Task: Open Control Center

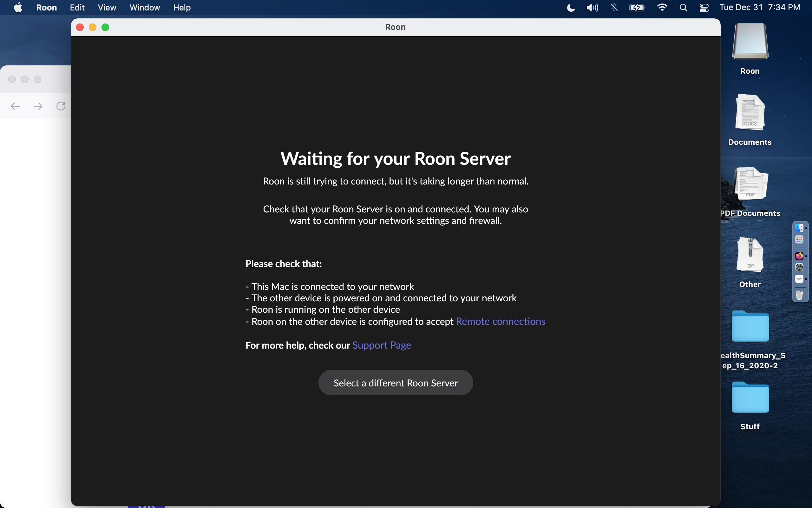Action: pyautogui.click(x=704, y=7)
